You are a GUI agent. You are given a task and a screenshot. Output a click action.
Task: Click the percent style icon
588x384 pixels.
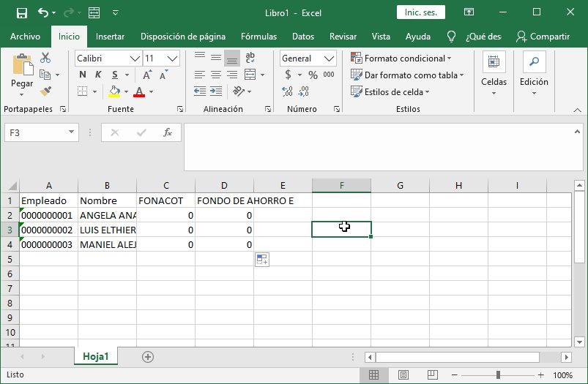click(x=313, y=75)
